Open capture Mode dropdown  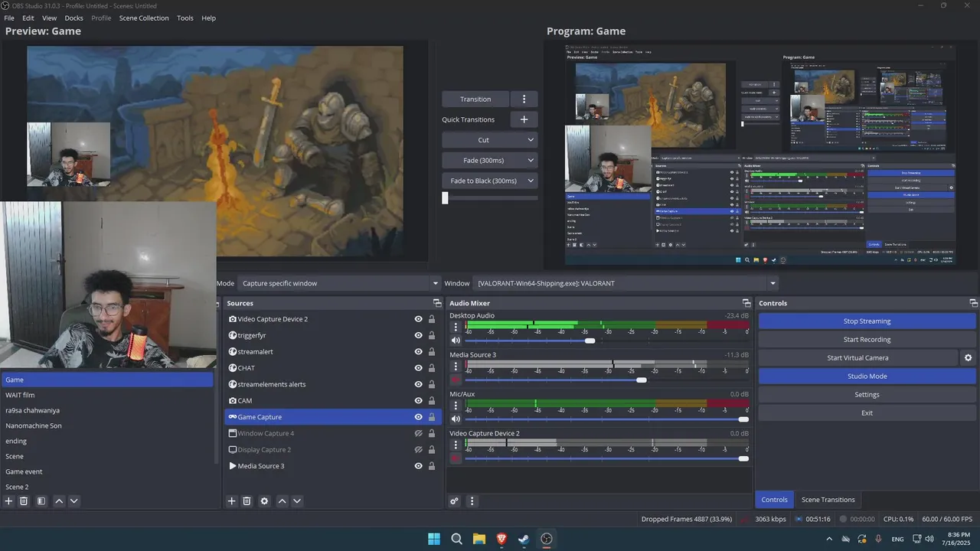[x=339, y=283]
